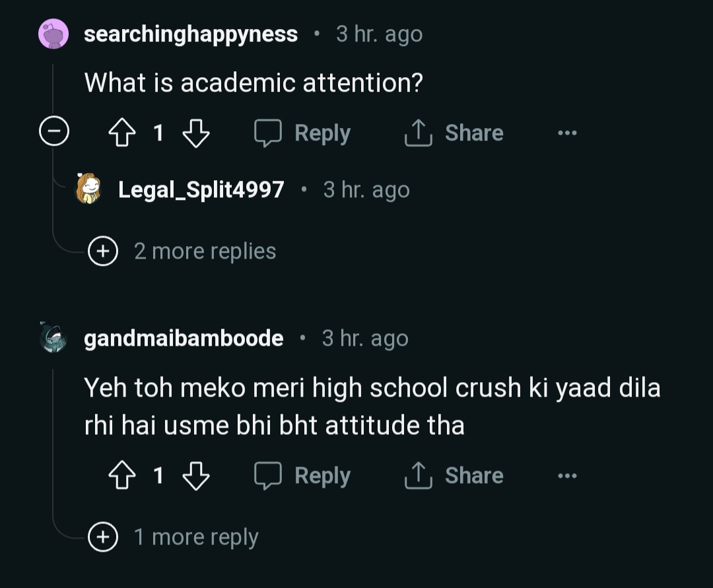Reply to the "What is academic attention?" comment

click(303, 133)
